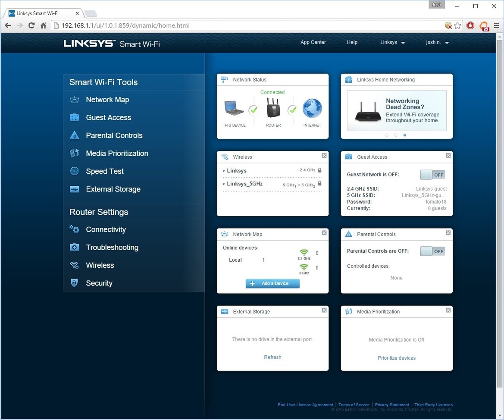The width and height of the screenshot is (504, 420).
Task: Click the lock icon beside Linksys 2.4 GHz
Action: (319, 170)
